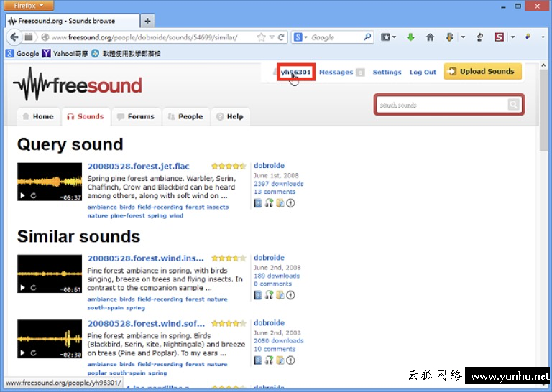Expand the bookmarks menu dropdown arrow
Image resolution: width=552 pixels, height=392 pixels.
click(395, 37)
